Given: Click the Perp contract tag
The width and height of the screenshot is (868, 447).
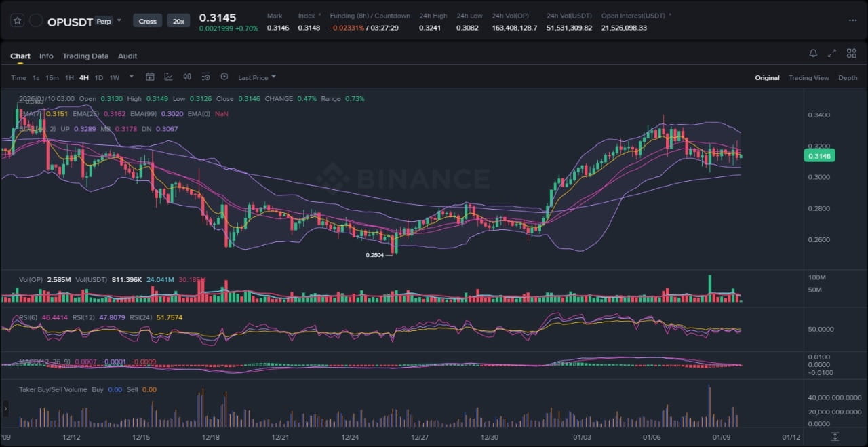Looking at the screenshot, I should coord(104,21).
